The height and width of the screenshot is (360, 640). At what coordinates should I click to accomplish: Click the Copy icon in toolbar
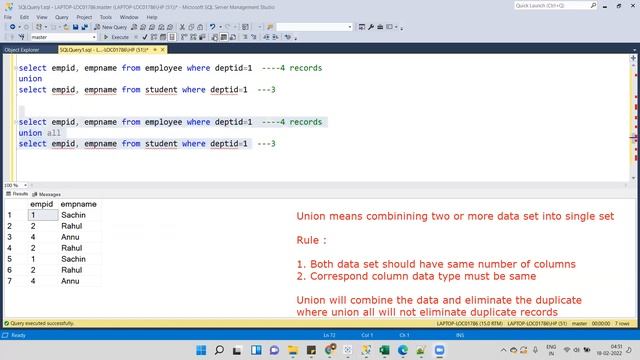pos(191,27)
